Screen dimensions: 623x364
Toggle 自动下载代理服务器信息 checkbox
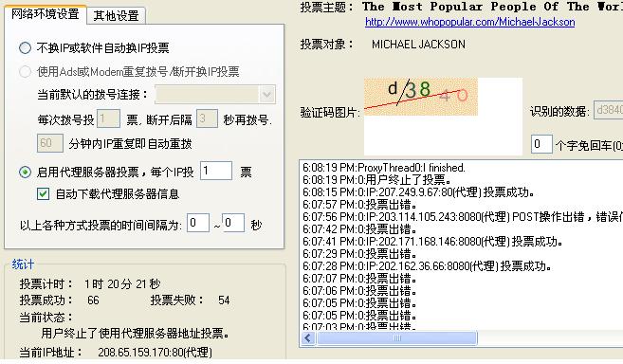pyautogui.click(x=43, y=194)
